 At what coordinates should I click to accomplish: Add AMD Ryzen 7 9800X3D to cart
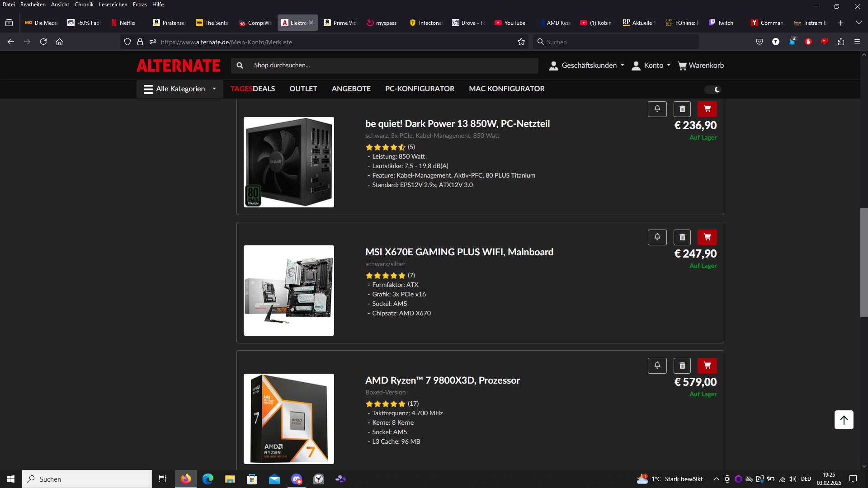(707, 366)
